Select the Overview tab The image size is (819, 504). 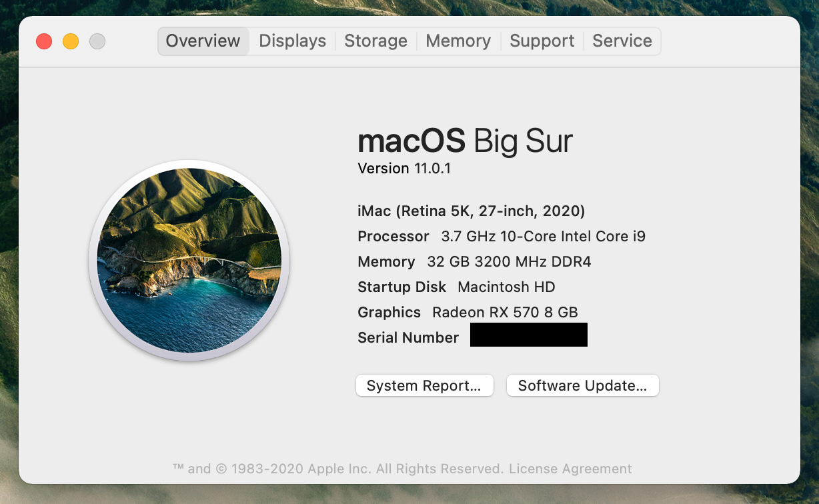pyautogui.click(x=203, y=41)
